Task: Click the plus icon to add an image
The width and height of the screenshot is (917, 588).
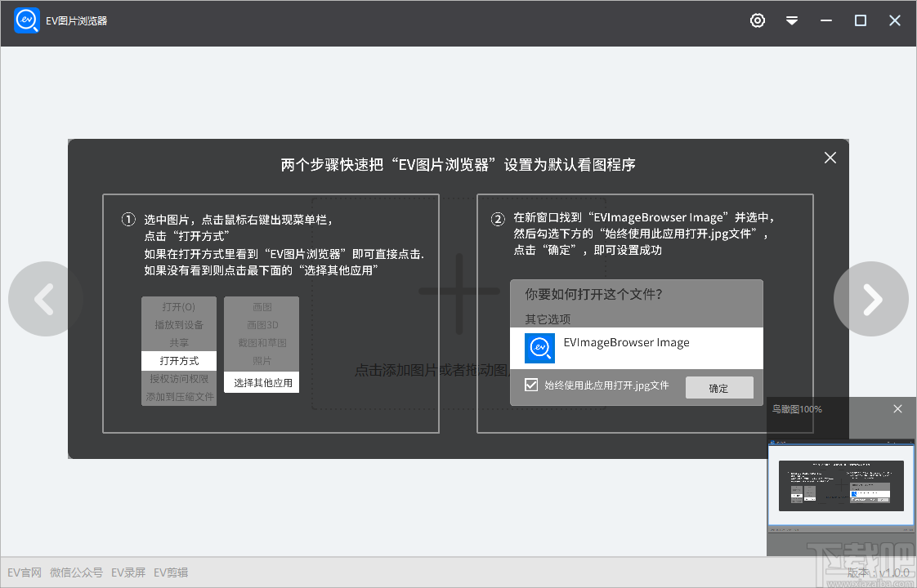Action: coord(458,292)
